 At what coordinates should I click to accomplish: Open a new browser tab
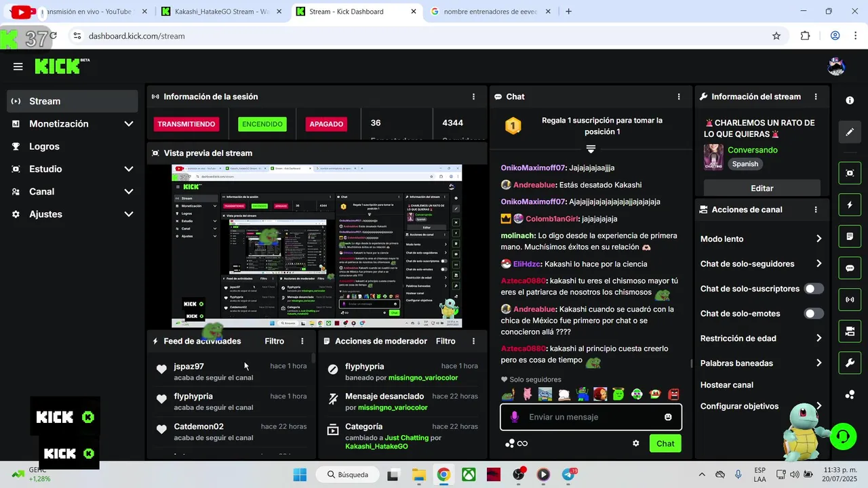pyautogui.click(x=568, y=12)
